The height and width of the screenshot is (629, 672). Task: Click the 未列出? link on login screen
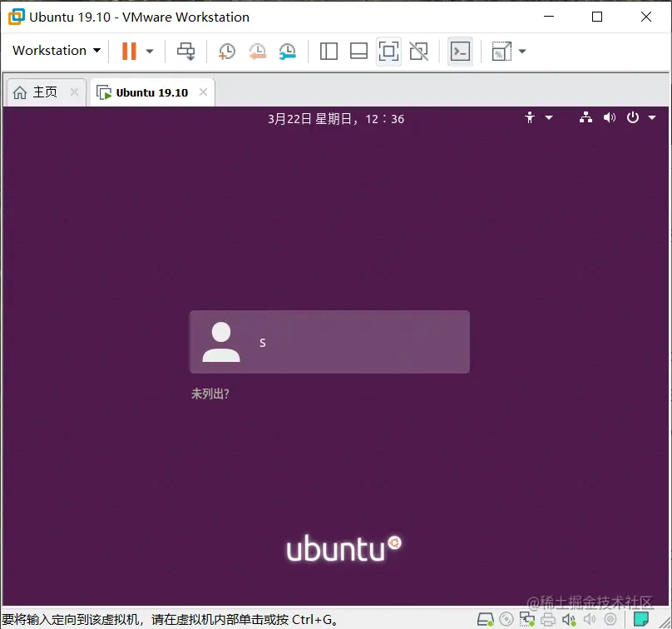point(209,394)
